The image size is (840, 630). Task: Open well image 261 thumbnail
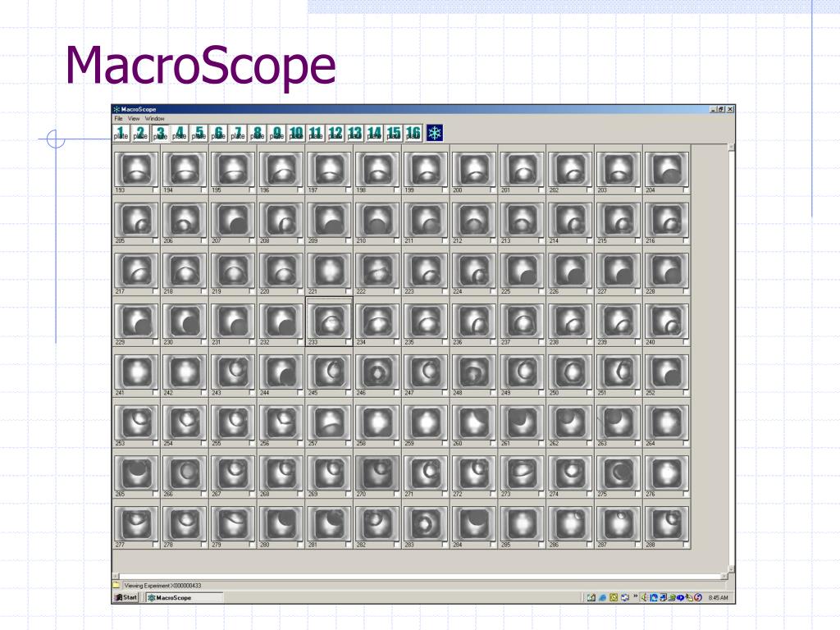[x=522, y=422]
